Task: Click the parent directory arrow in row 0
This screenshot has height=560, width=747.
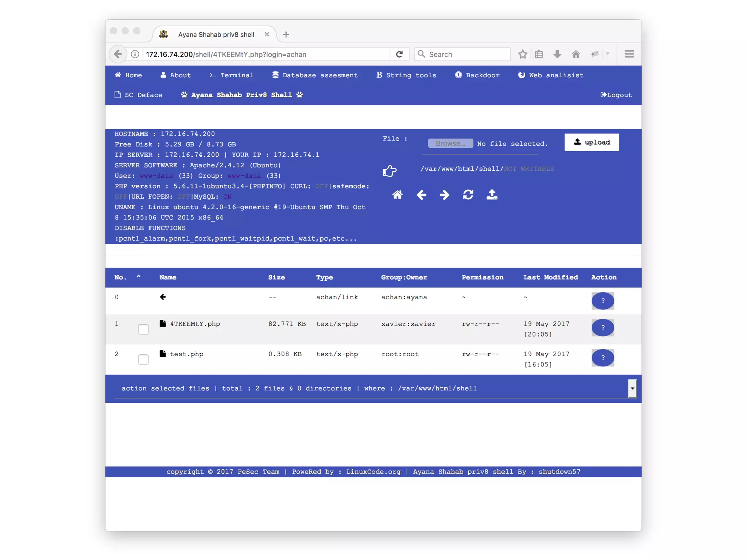Action: click(163, 297)
